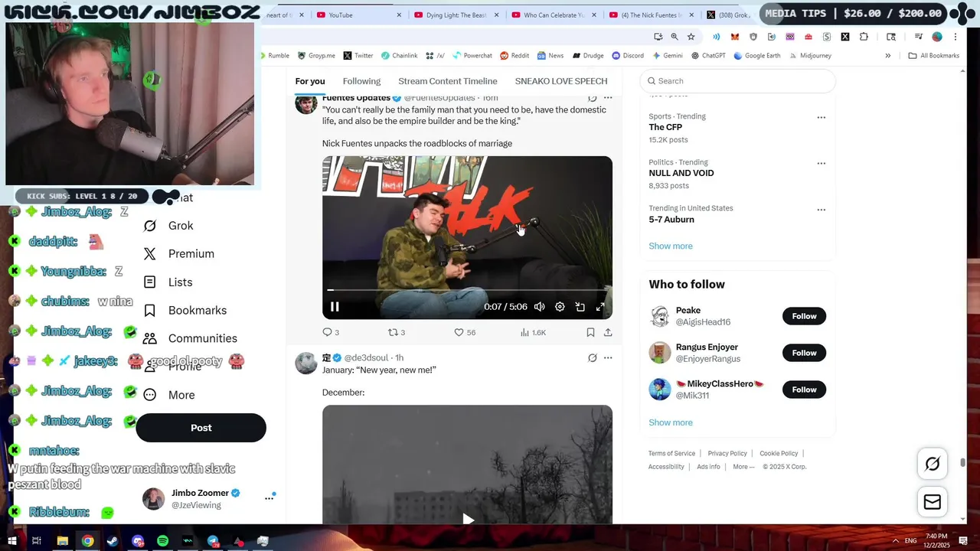Click Show more under trending topics

tap(671, 246)
